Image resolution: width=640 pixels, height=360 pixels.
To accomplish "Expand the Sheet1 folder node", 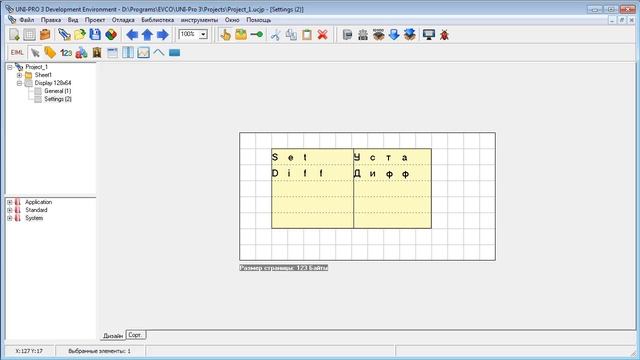I will pos(19,75).
